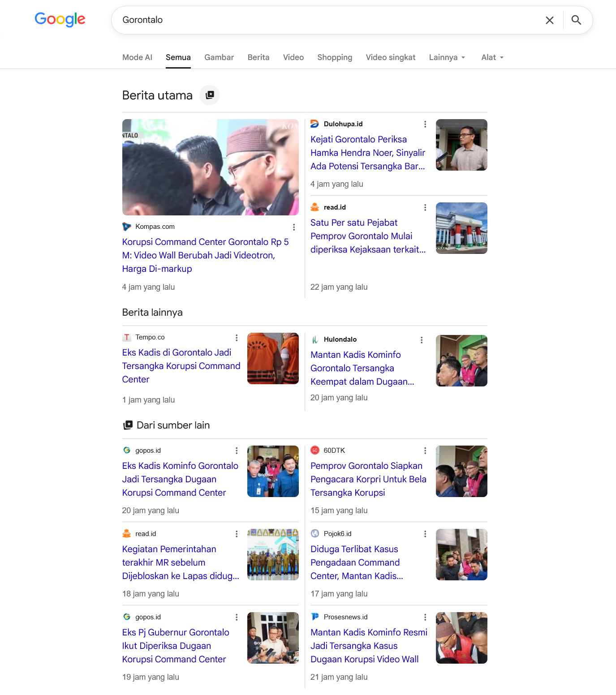
Task: Open three-dot menu for Tempo.co article
Action: (x=237, y=338)
